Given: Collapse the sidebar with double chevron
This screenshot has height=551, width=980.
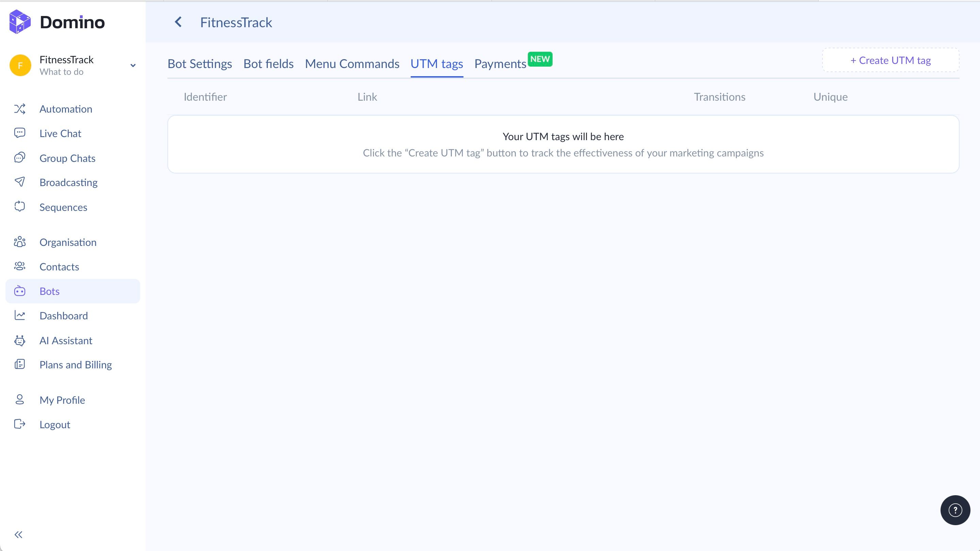Looking at the screenshot, I should 18,535.
